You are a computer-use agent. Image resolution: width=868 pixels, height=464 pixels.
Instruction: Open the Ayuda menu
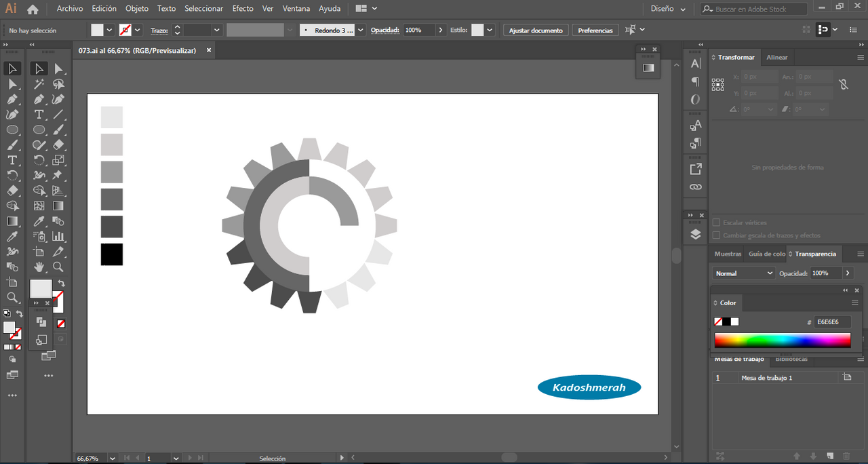(x=330, y=9)
